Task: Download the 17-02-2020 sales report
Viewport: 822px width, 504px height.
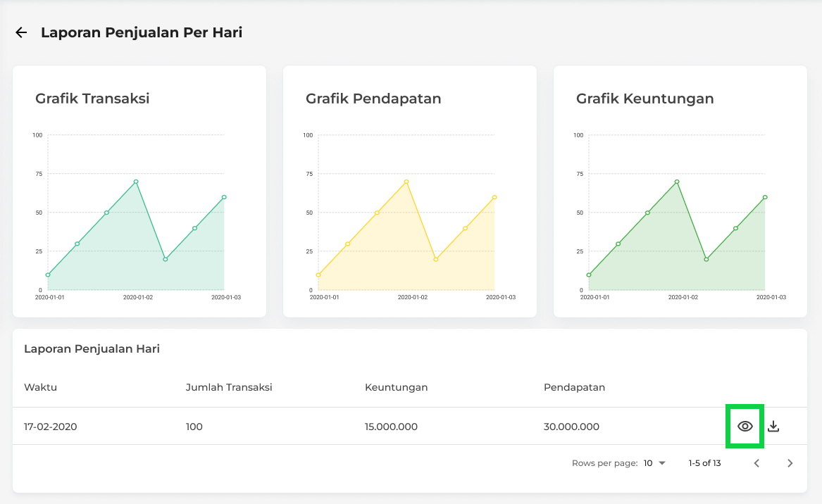Action: pos(773,426)
